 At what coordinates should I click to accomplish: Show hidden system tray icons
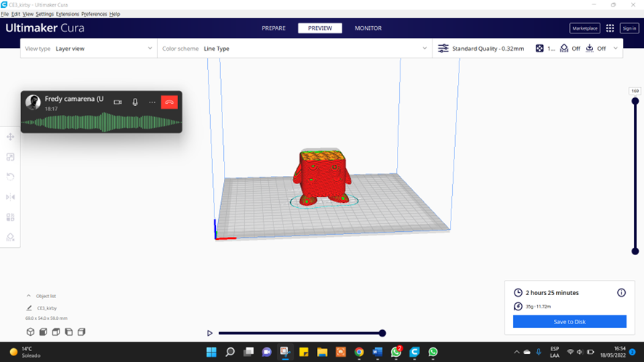click(517, 352)
